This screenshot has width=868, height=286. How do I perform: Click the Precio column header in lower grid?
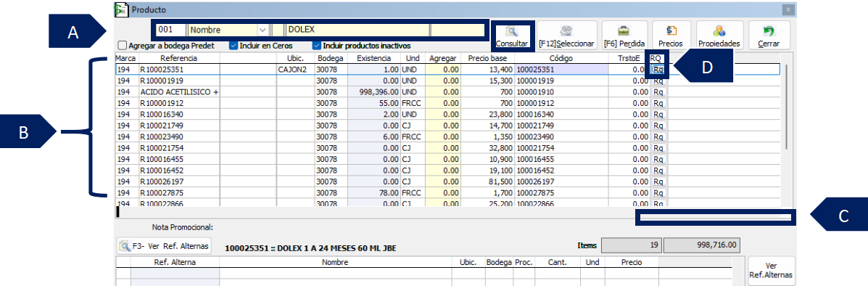click(x=631, y=262)
